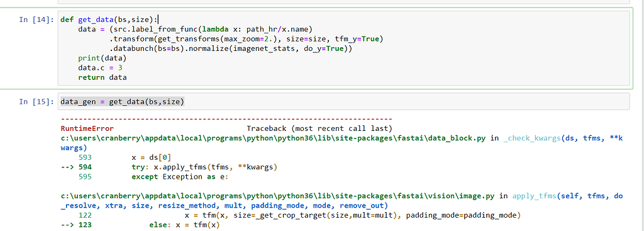The width and height of the screenshot is (644, 231).
Task: Place cursor on 'def get_data(bs,size):' line
Action: [109, 20]
